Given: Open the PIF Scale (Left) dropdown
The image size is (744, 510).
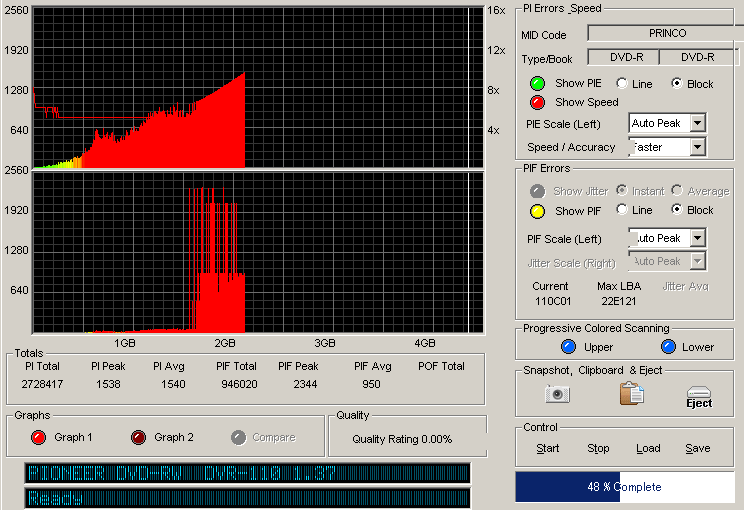Looking at the screenshot, I should 697,238.
